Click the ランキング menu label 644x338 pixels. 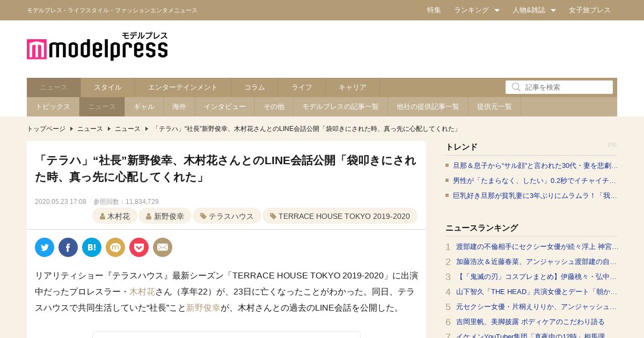[x=471, y=10]
